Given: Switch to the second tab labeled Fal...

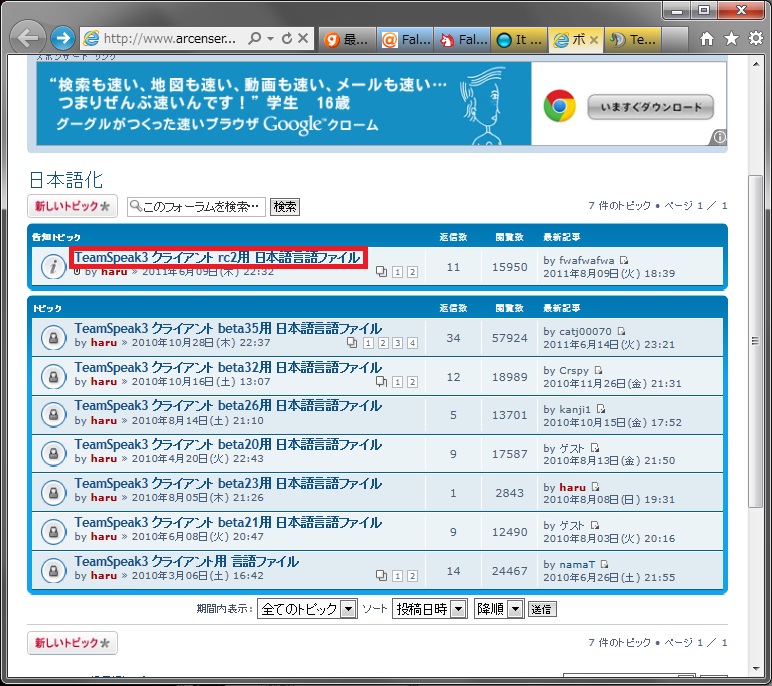Looking at the screenshot, I should tap(406, 39).
